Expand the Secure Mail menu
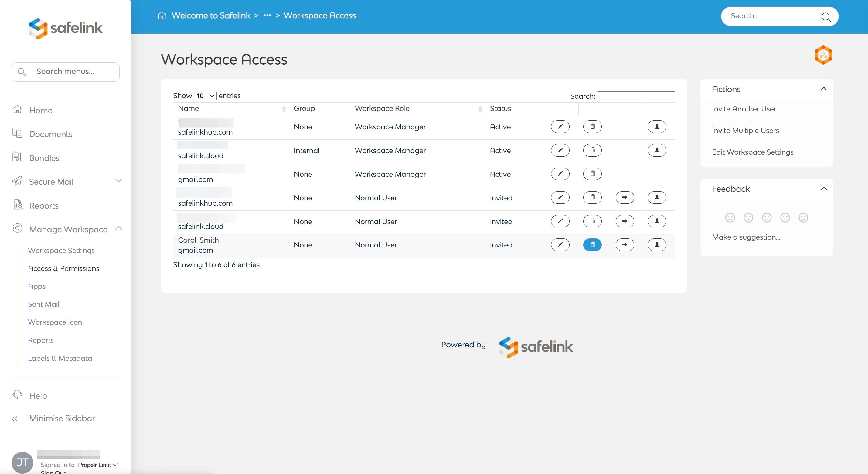This screenshot has width=868, height=474. point(118,181)
